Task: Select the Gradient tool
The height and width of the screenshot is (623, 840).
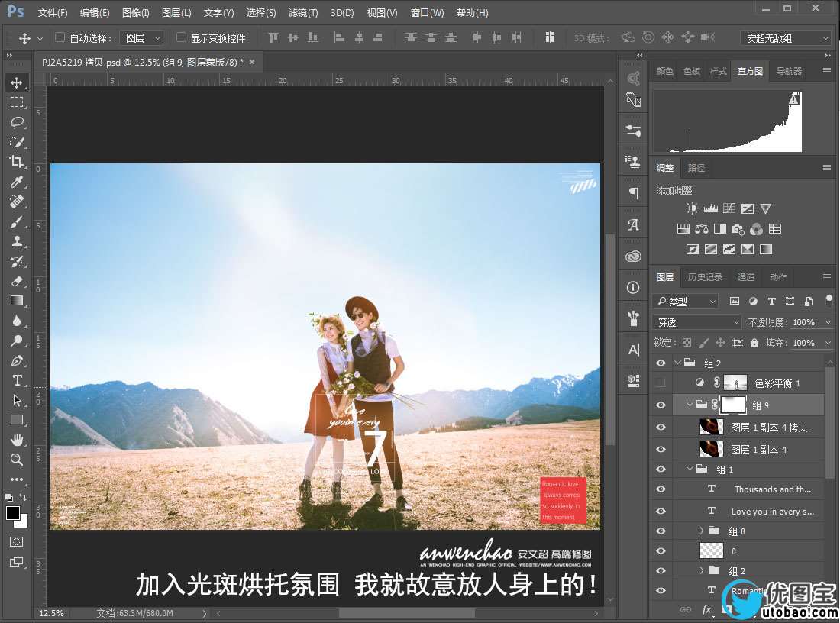Action: (17, 301)
